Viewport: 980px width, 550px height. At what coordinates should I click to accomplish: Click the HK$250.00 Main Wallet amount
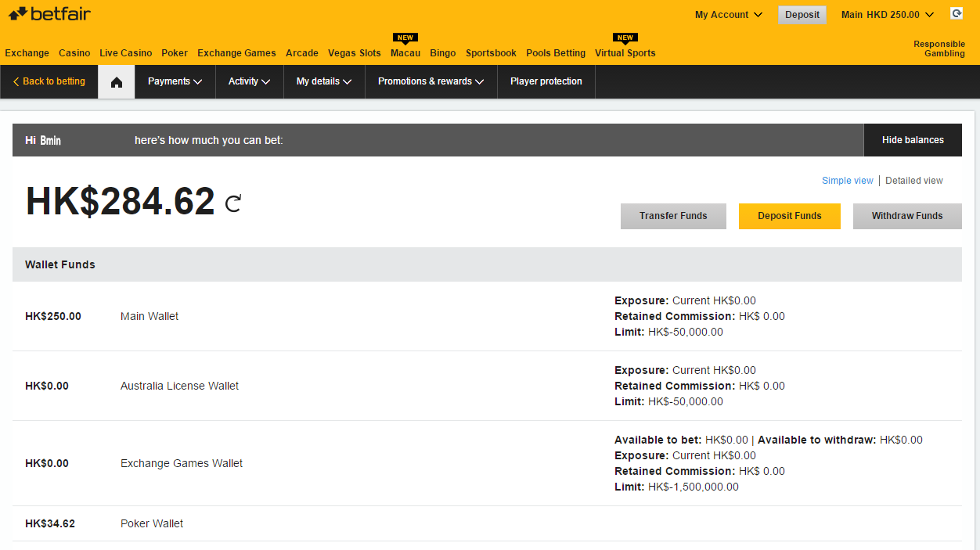pyautogui.click(x=53, y=317)
